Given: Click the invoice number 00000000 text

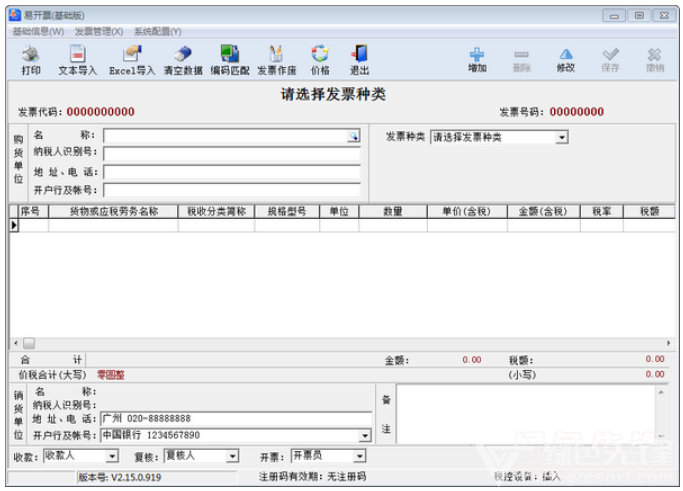Looking at the screenshot, I should click(x=576, y=112).
